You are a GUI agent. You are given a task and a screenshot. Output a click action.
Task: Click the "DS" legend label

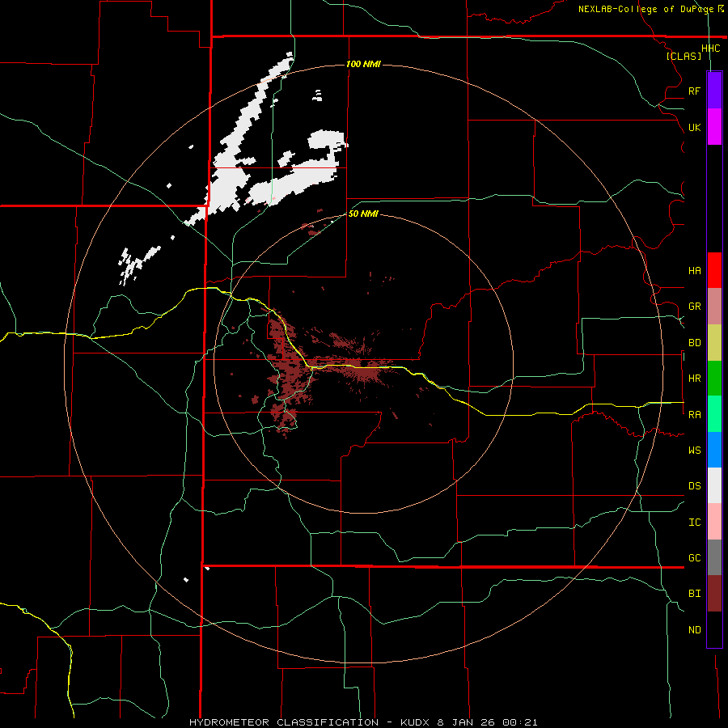(x=694, y=486)
